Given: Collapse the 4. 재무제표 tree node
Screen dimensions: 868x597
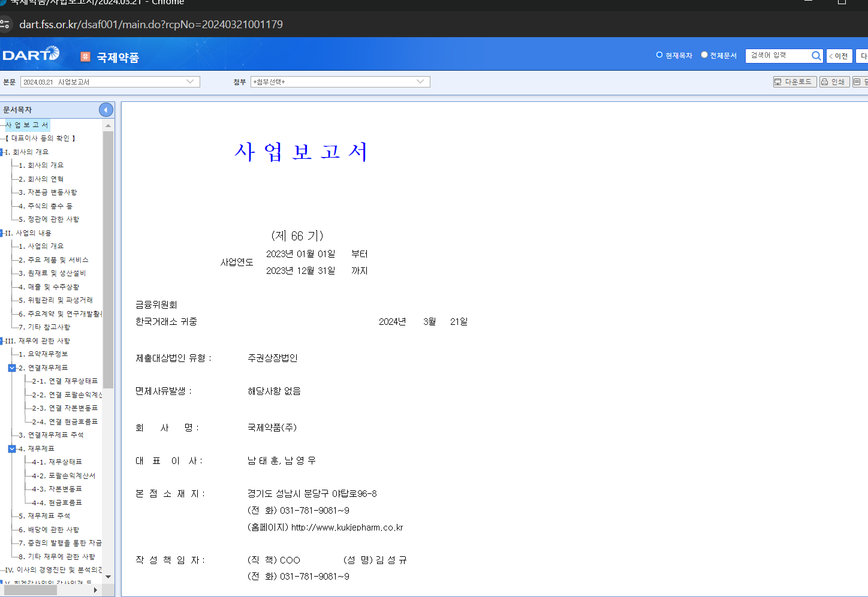Looking at the screenshot, I should click(12, 448).
